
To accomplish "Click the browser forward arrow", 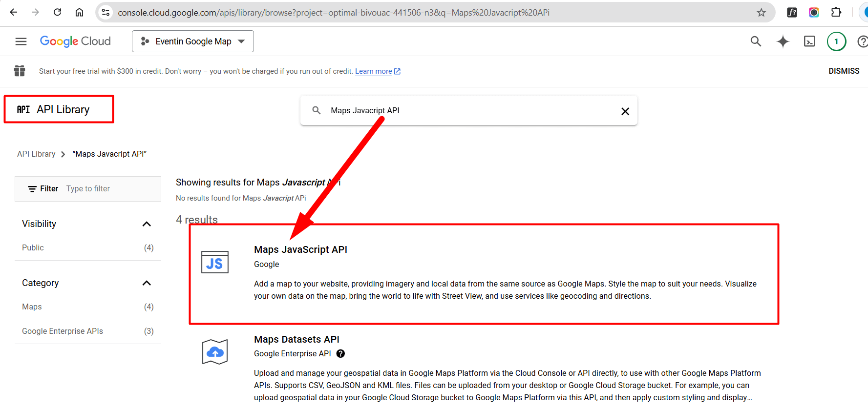I will pos(35,12).
